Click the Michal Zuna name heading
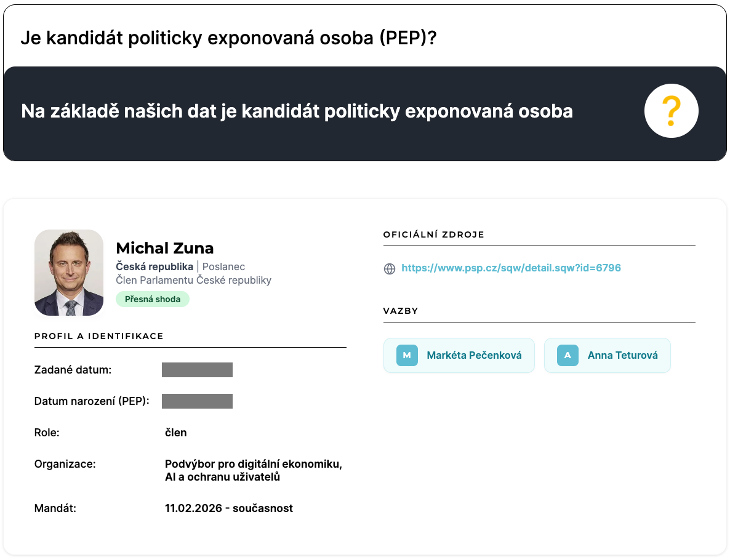730x560 pixels. [165, 248]
